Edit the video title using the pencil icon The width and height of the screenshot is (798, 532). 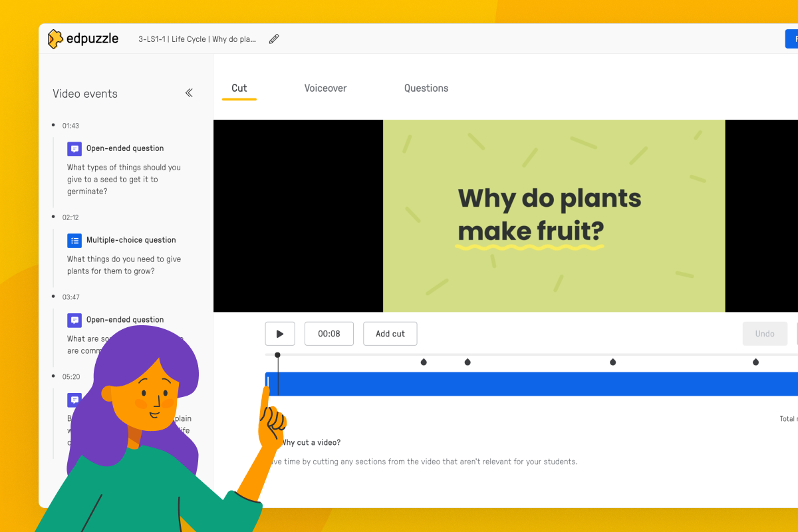tap(273, 39)
